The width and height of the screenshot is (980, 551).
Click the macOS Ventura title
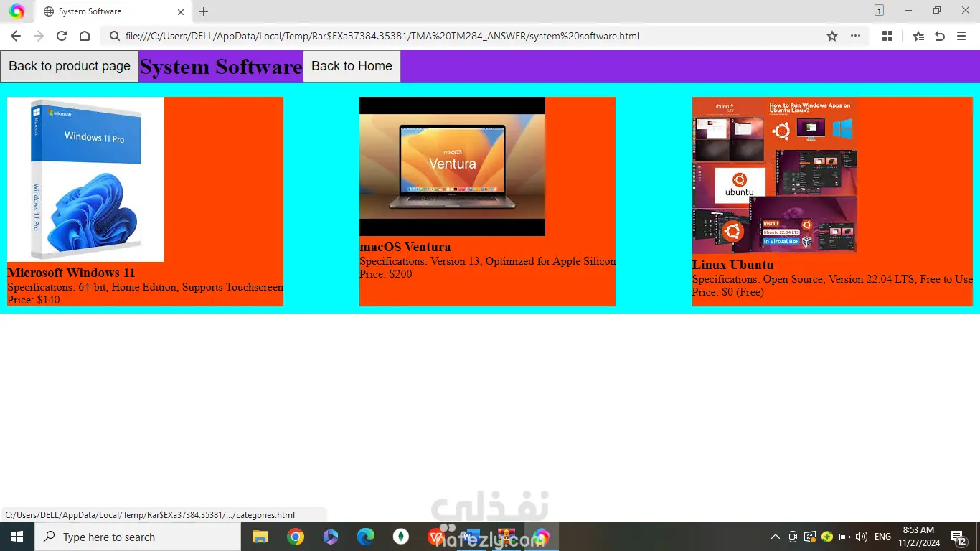pyautogui.click(x=405, y=247)
